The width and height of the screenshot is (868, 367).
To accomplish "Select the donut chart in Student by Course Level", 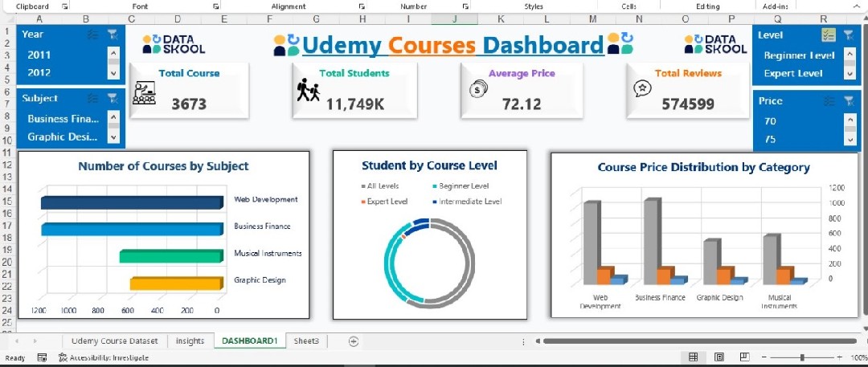I will (429, 263).
